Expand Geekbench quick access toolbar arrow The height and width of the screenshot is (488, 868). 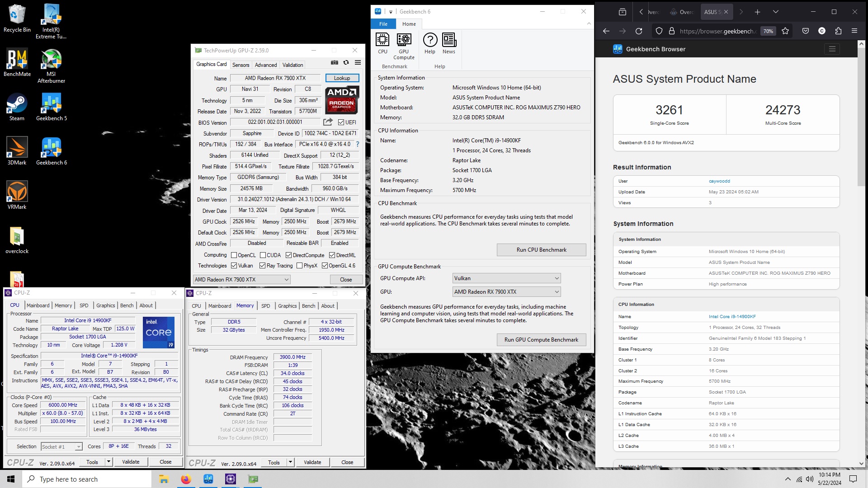click(x=391, y=12)
